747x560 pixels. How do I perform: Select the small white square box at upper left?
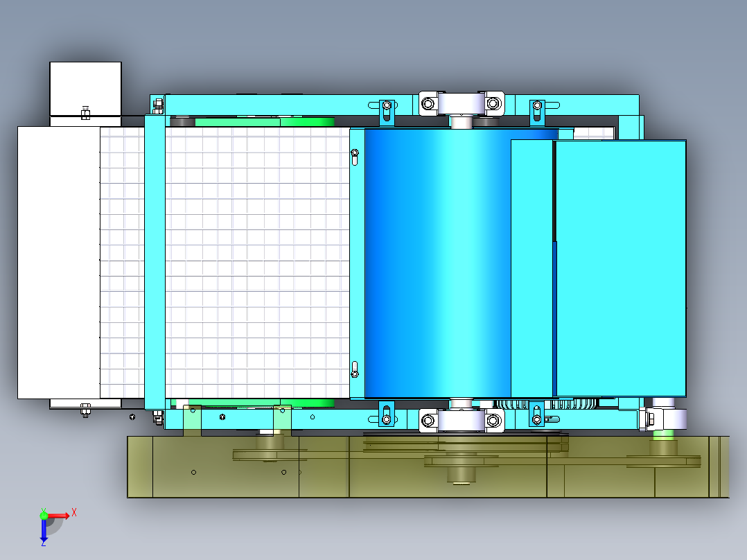pos(85,89)
